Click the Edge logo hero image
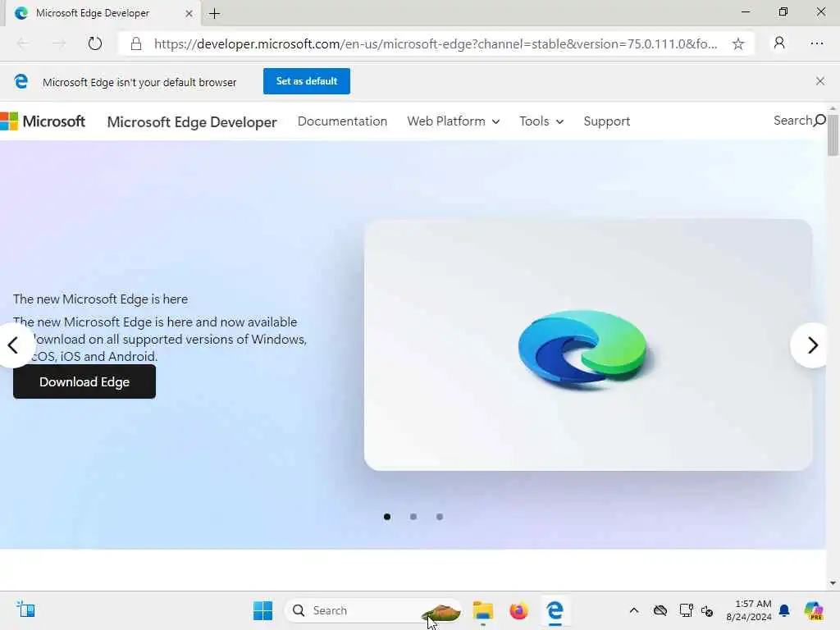Screen dimensions: 840x630 pyautogui.click(x=587, y=345)
